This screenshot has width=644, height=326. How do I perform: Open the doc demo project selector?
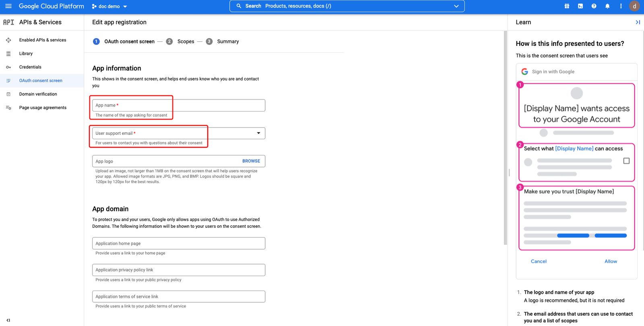pyautogui.click(x=109, y=6)
